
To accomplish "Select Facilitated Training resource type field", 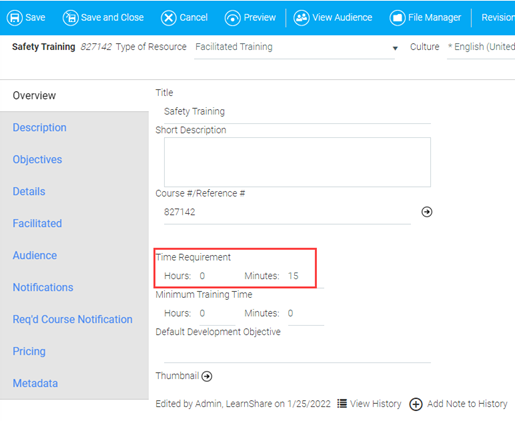I will click(294, 47).
